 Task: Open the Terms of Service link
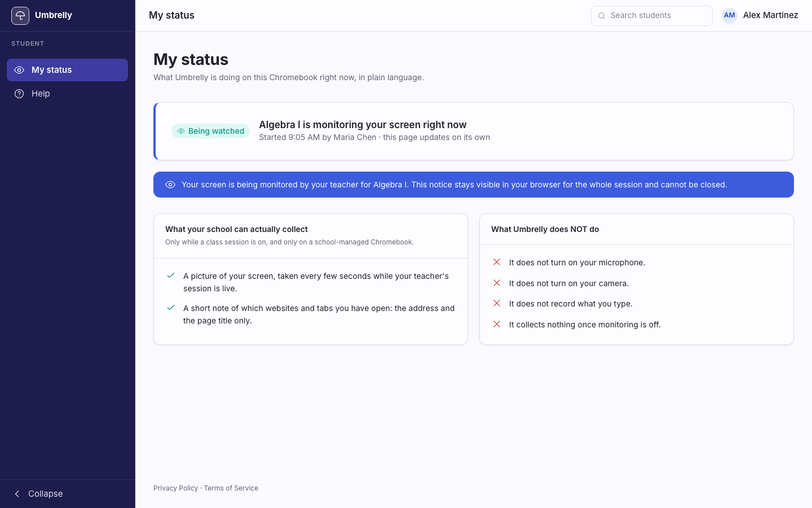click(231, 488)
